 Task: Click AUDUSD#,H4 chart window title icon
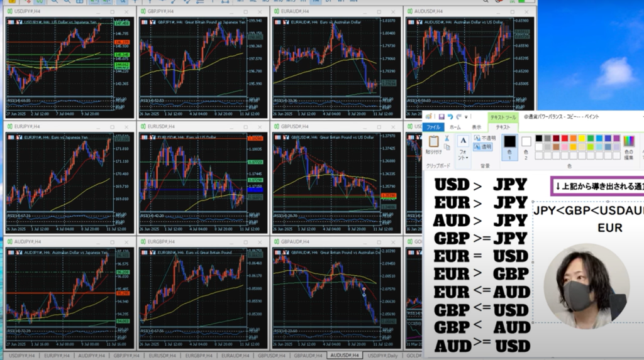410,11
